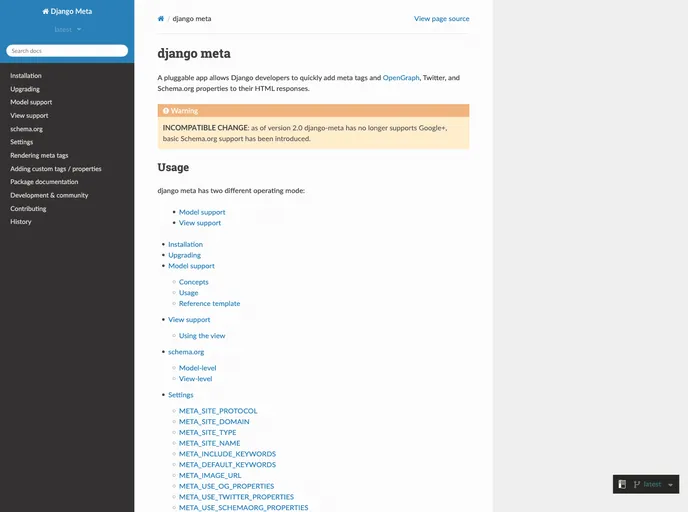This screenshot has height=512, width=688.
Task: Click the Usage section heading
Action: coord(173,168)
